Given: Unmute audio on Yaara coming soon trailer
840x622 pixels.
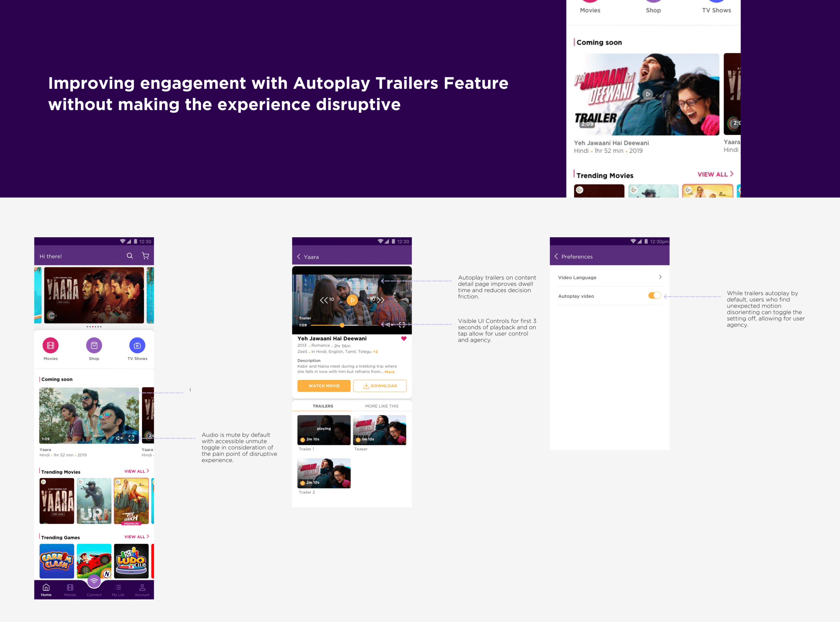Looking at the screenshot, I should (119, 438).
